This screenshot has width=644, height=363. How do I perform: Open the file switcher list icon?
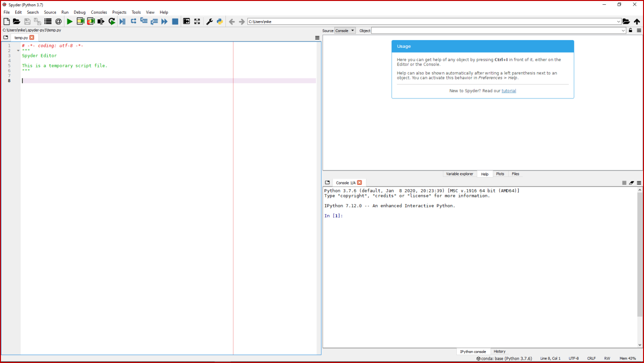[x=48, y=21]
